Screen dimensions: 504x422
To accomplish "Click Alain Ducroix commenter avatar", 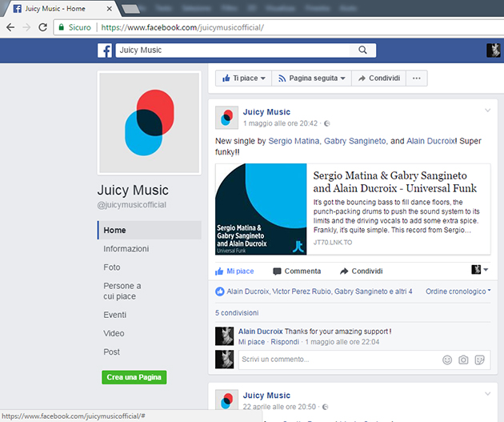I will pos(224,336).
